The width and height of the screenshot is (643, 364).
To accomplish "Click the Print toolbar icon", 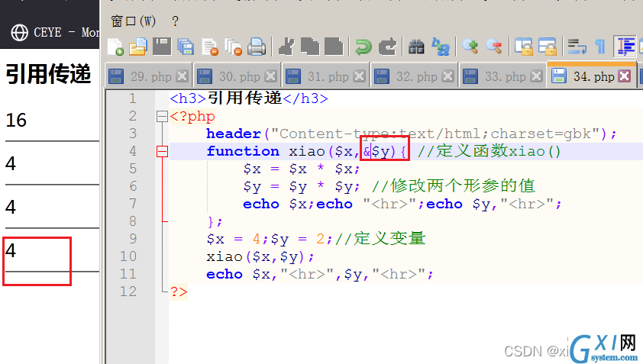I will pos(257,47).
